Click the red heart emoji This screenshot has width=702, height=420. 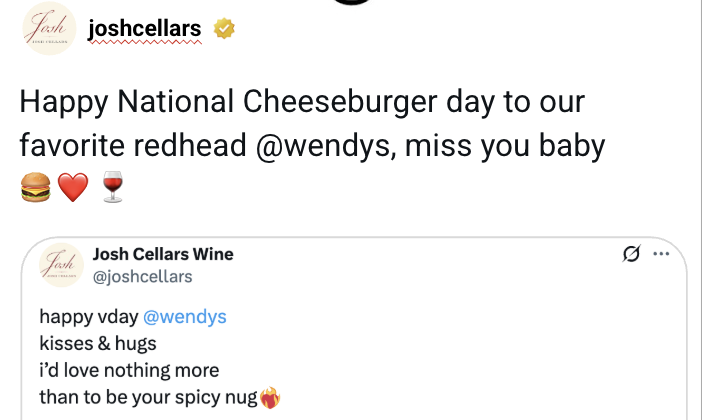click(73, 187)
